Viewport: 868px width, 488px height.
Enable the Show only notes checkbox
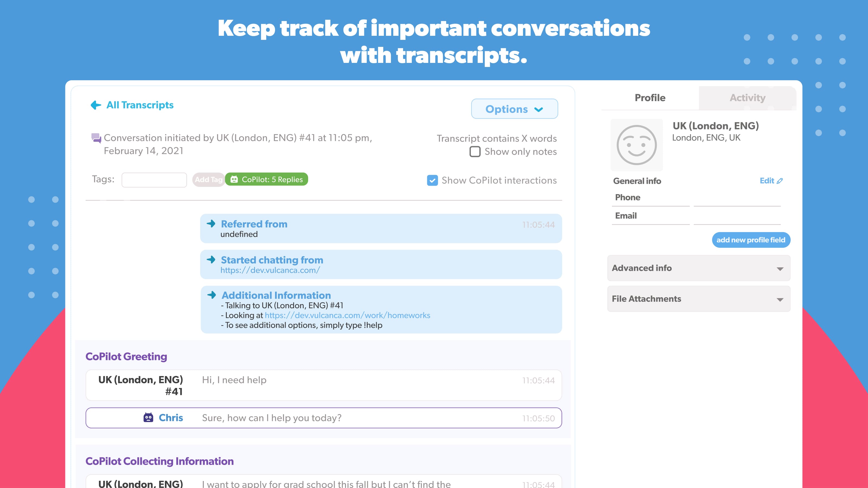(475, 152)
